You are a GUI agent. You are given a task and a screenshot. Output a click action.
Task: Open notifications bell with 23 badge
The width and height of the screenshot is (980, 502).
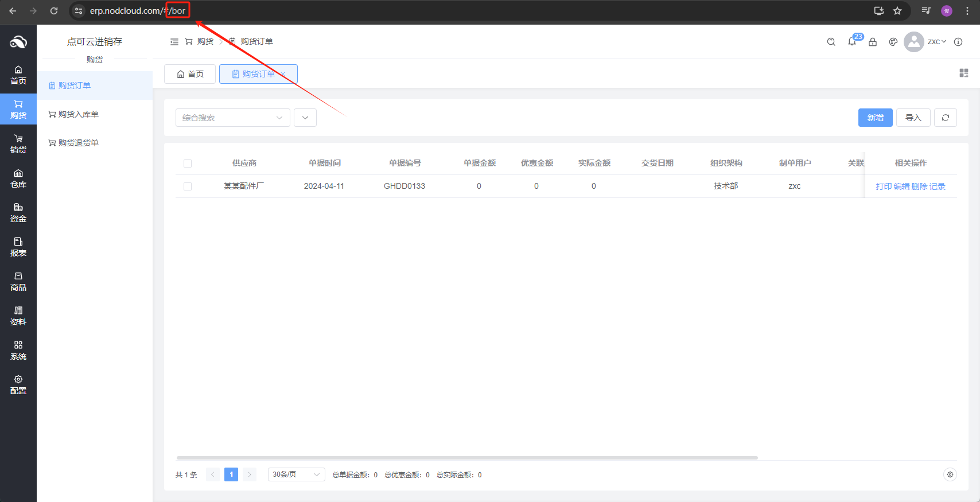click(x=852, y=42)
